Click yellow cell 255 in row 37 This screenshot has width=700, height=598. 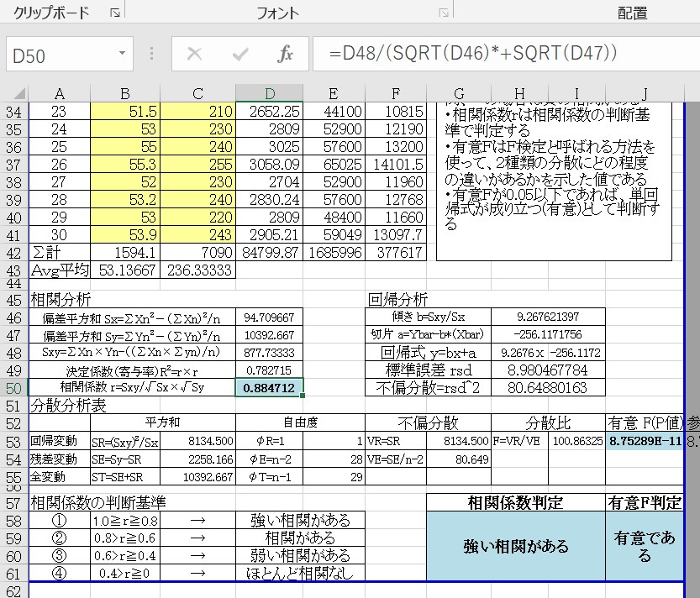197,165
